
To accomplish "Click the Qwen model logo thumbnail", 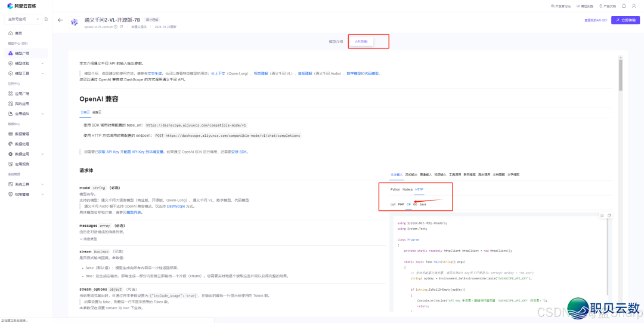I will click(75, 22).
